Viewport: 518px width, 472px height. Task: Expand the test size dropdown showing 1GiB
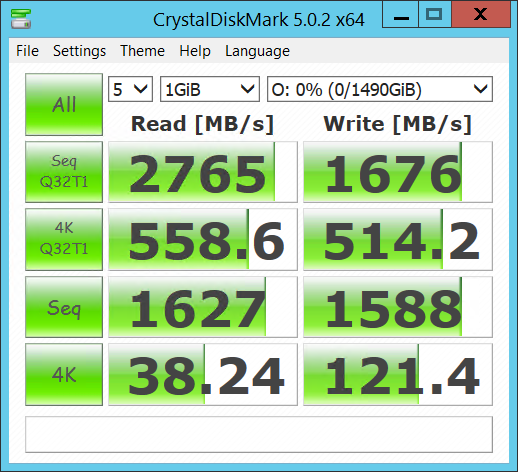point(210,89)
